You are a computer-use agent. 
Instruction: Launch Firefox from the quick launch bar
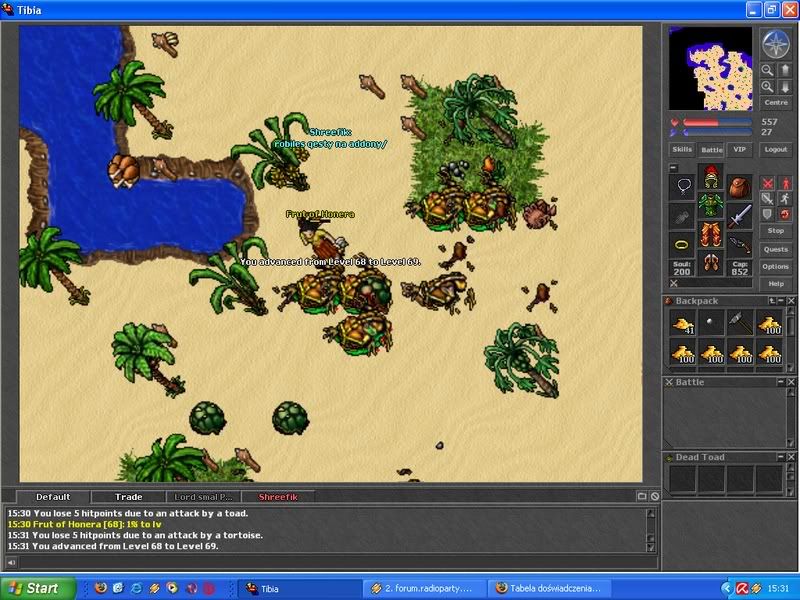pyautogui.click(x=101, y=588)
